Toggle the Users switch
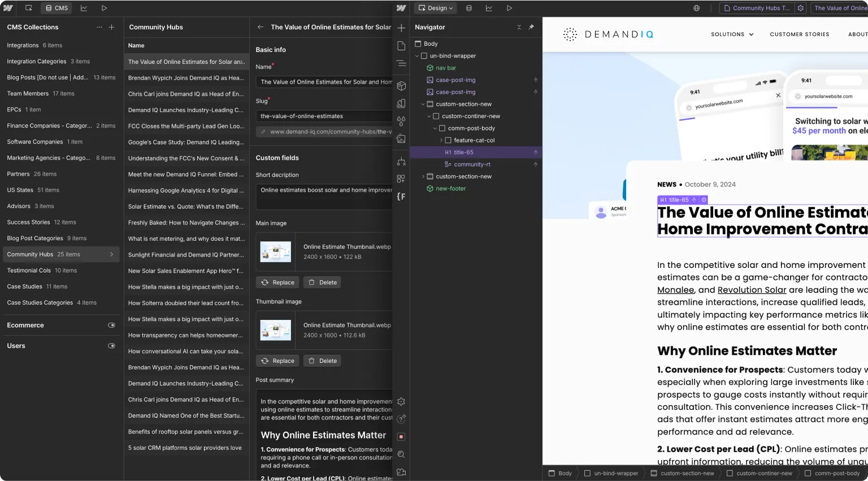Viewport: 868px width, 481px height. tap(111, 346)
